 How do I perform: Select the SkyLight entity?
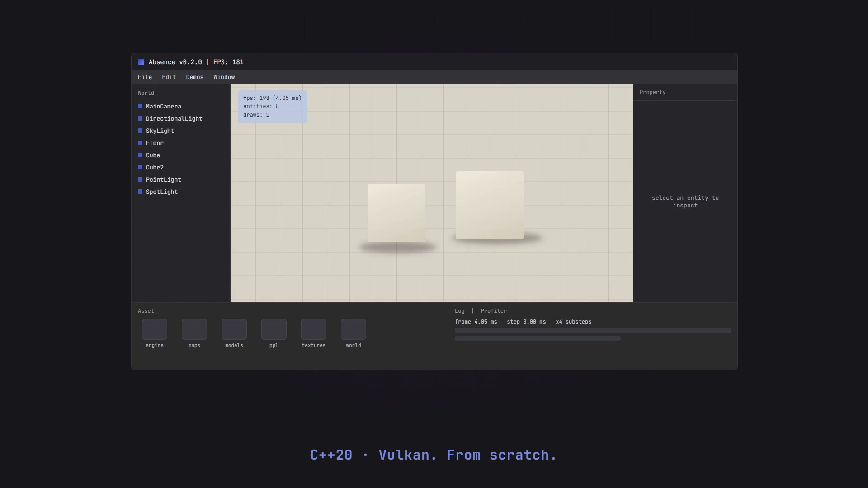pyautogui.click(x=181, y=131)
